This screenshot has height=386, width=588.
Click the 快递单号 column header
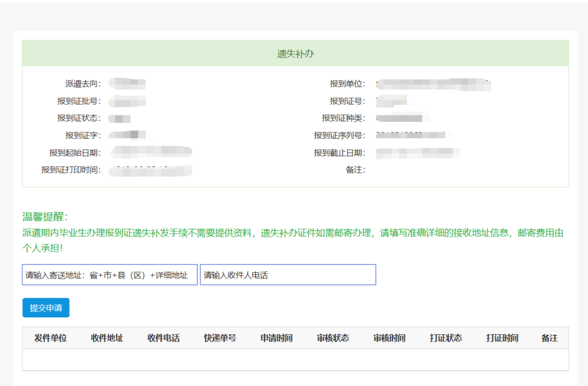220,338
